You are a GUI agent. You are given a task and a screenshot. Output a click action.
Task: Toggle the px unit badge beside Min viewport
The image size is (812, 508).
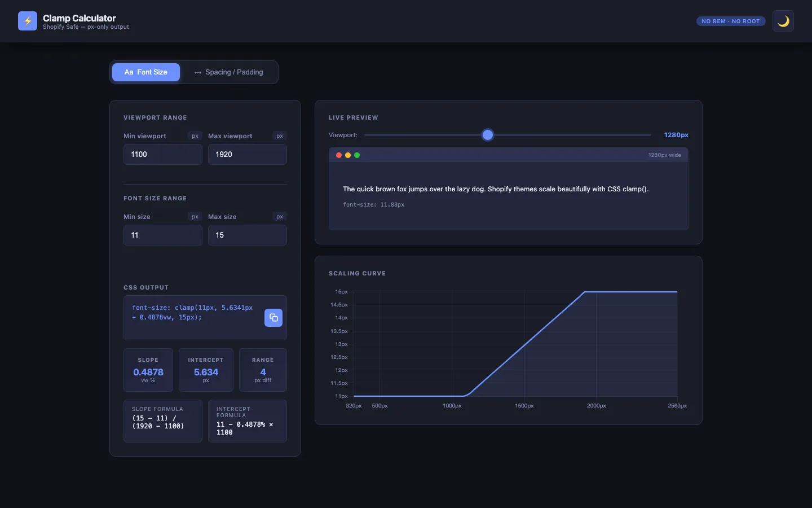click(195, 135)
